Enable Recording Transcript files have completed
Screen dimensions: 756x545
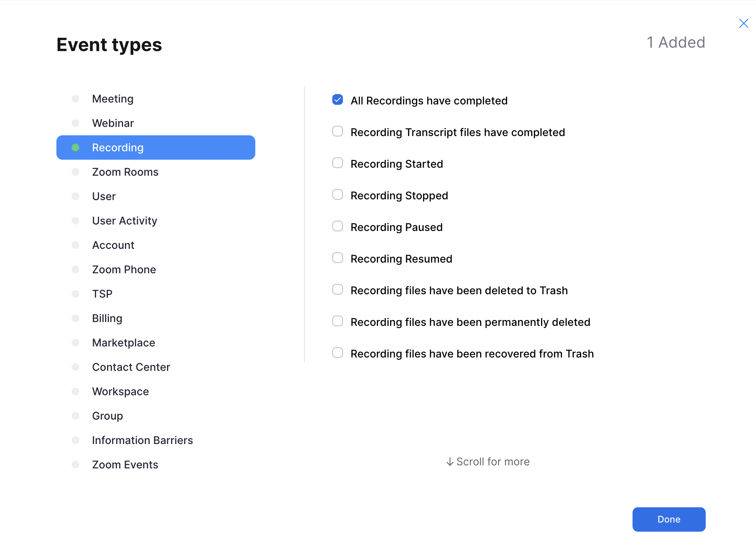coord(338,131)
